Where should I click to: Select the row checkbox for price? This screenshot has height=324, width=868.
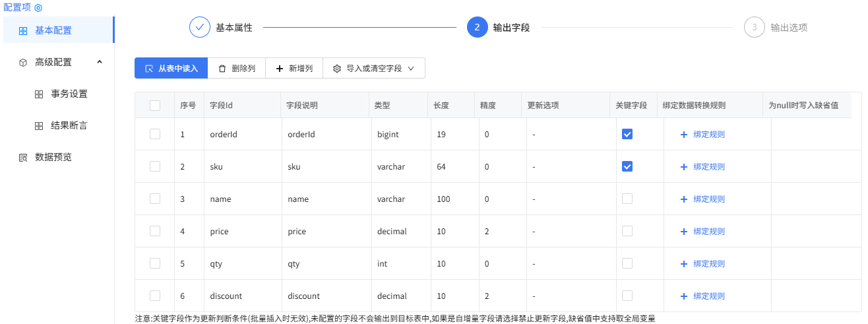[155, 231]
